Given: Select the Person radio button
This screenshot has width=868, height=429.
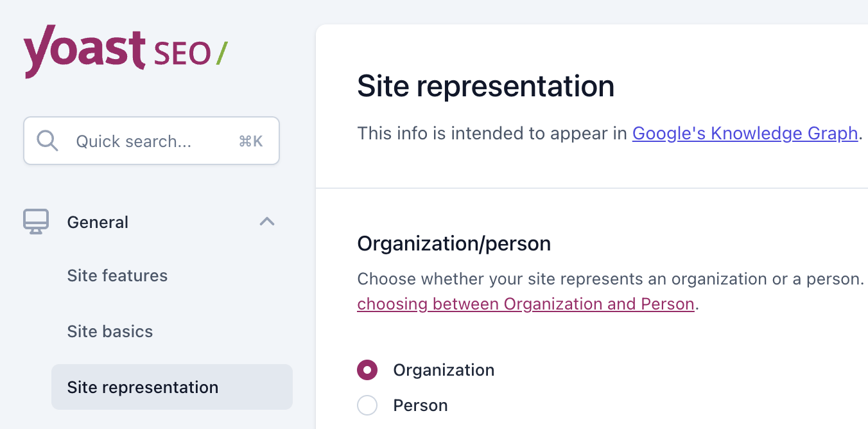Looking at the screenshot, I should point(367,405).
